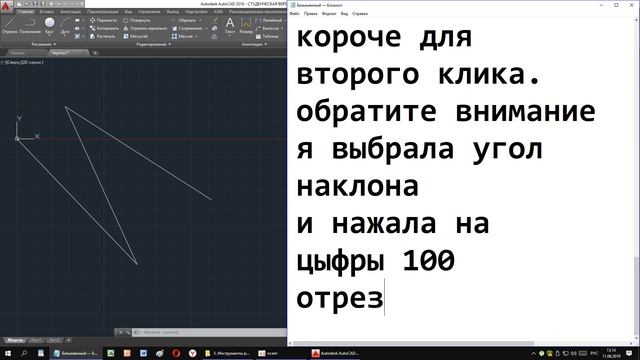Click the Выноска leader tool
The image size is (640, 360).
267,28
